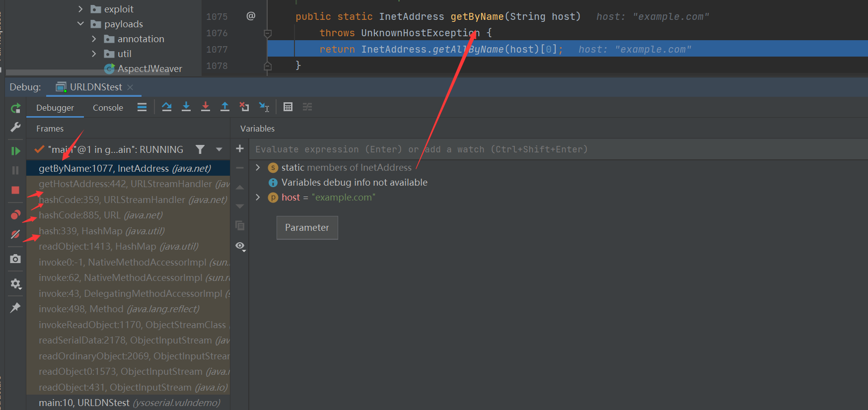Viewport: 868px width, 410px height.
Task: Open the thread selector dropdown arrow
Action: pos(219,149)
